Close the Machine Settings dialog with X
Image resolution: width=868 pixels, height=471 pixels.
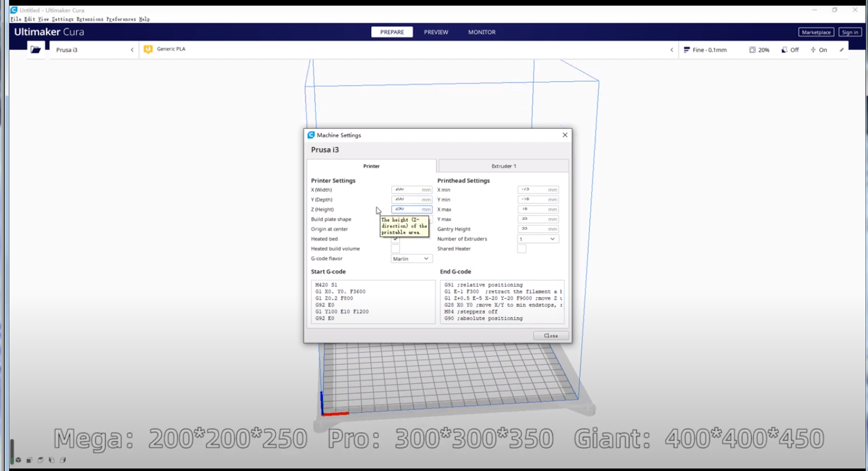click(565, 135)
